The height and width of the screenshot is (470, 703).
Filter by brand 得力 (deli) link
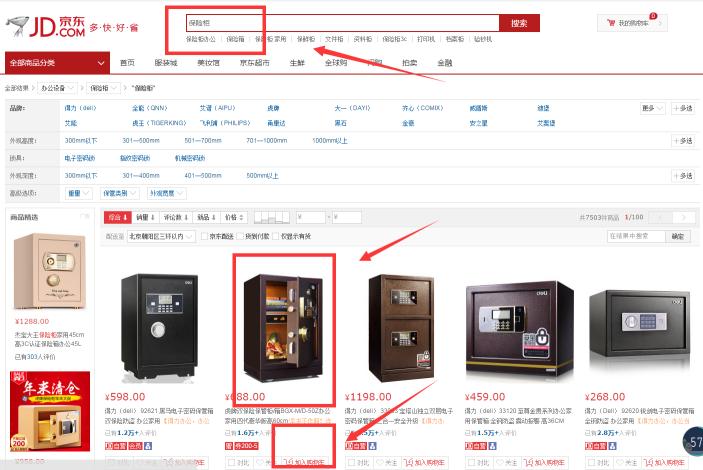[x=80, y=108]
